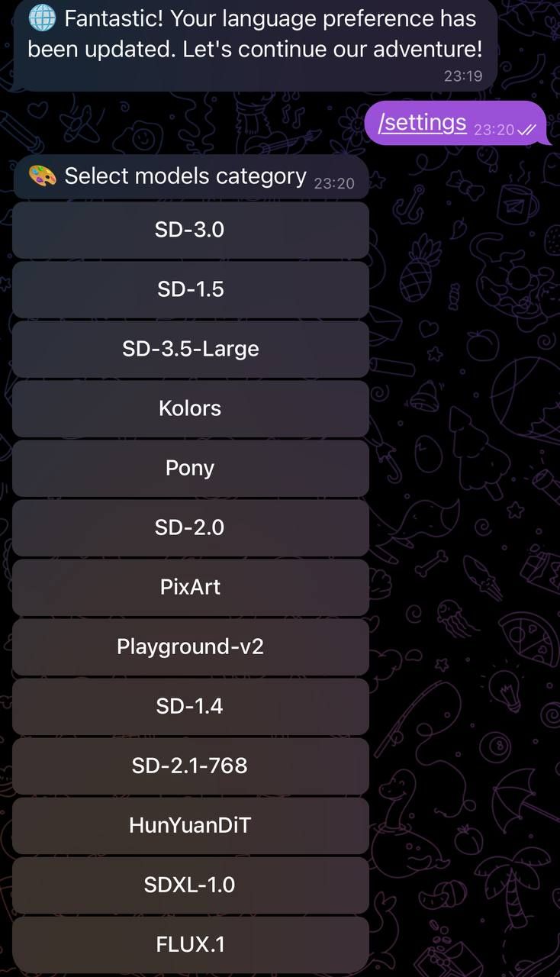Choose the SDXL-1.0 model category
Image resolution: width=560 pixels, height=977 pixels.
click(189, 885)
